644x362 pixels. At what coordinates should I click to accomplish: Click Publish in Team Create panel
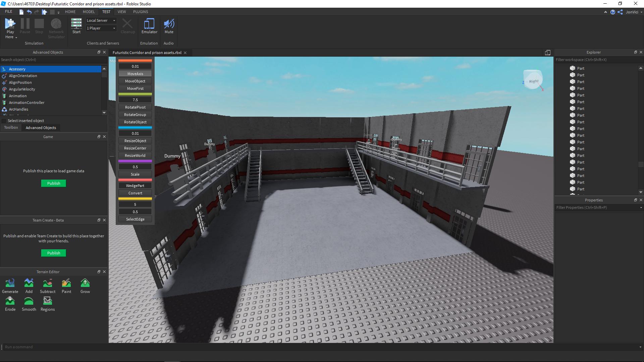point(54,253)
